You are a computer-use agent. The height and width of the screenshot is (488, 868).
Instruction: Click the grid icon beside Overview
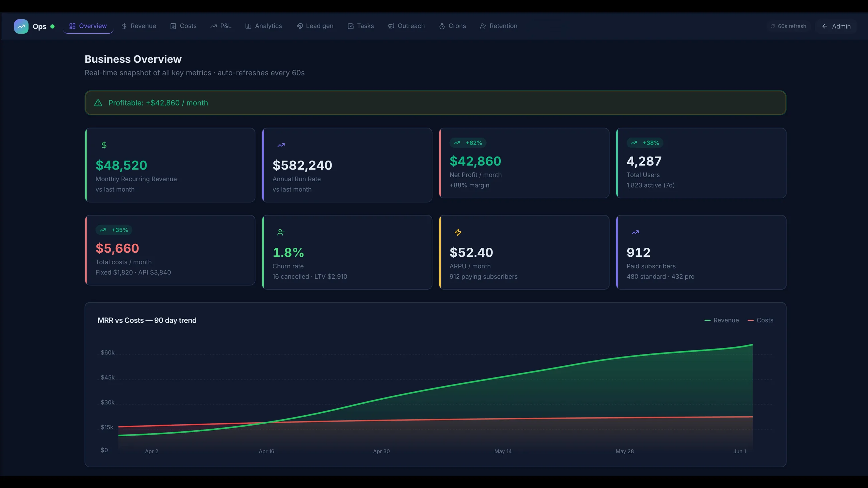(72, 26)
